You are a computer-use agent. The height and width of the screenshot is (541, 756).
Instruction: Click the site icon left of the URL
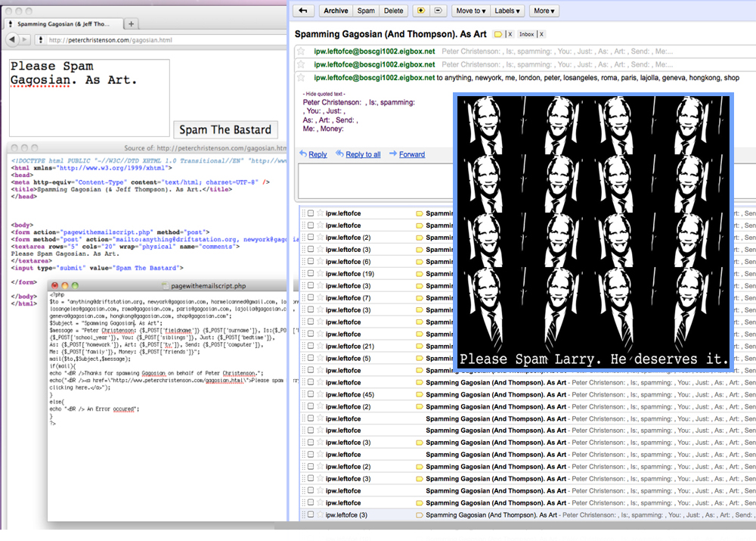coord(41,39)
